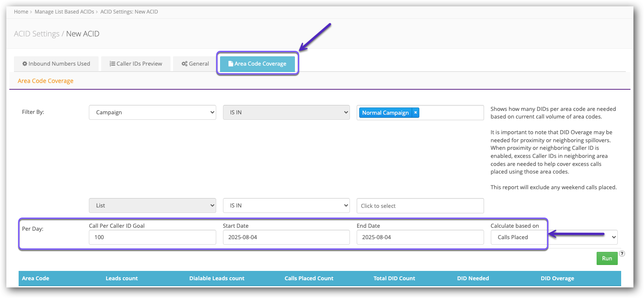This screenshot has height=298, width=644.
Task: Open Manage List Based ACIDs breadcrumb link
Action: (64, 12)
